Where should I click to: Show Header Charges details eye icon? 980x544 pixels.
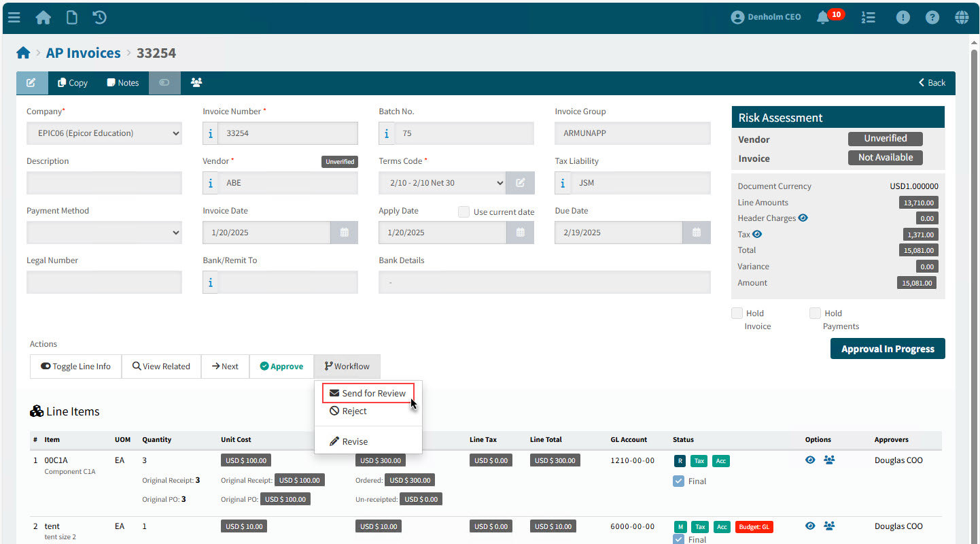point(803,218)
